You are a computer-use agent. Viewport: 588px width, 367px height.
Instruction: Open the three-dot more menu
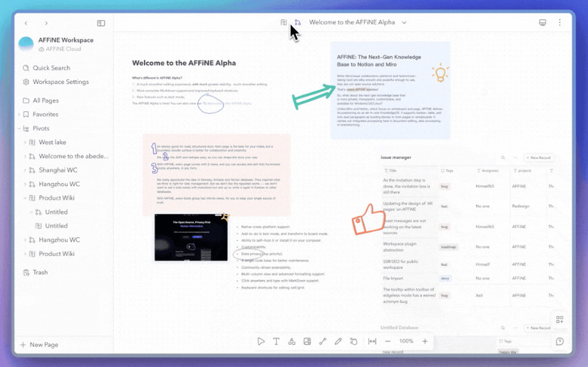point(559,23)
